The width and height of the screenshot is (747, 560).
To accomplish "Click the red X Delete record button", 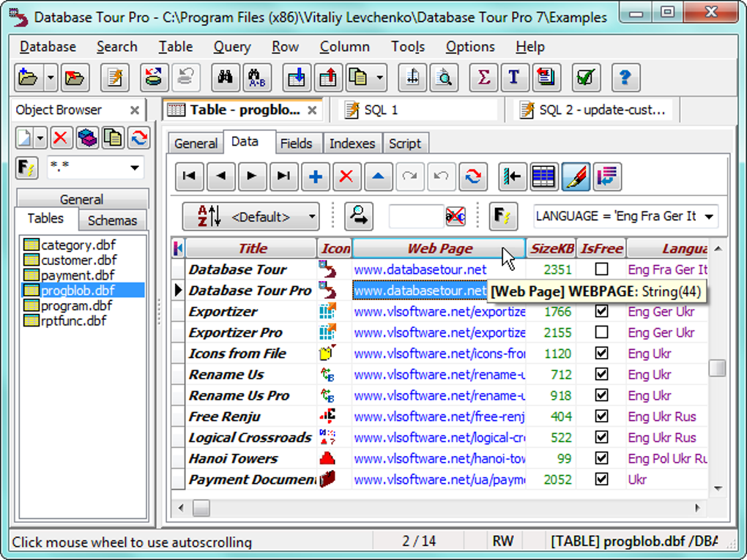I will (347, 176).
